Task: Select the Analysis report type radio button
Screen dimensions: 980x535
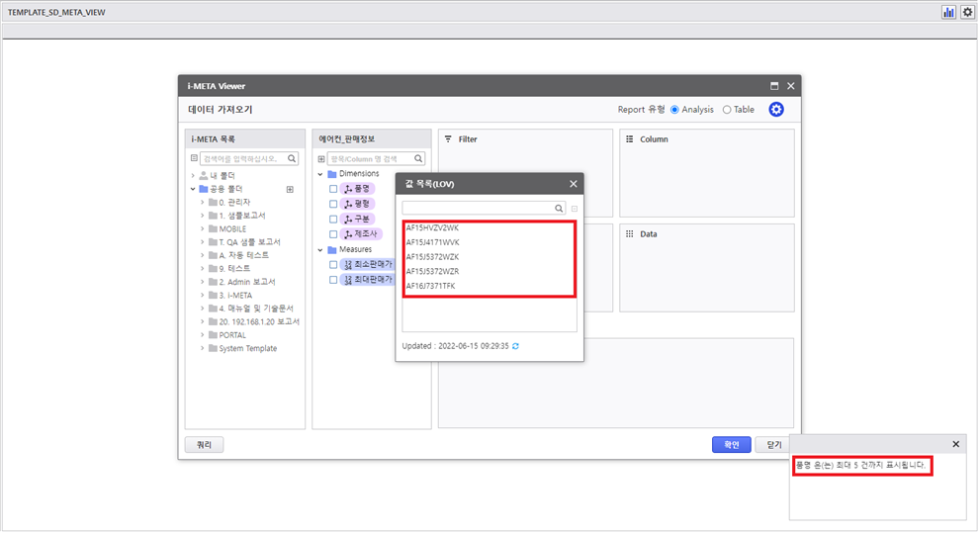Action: click(675, 110)
